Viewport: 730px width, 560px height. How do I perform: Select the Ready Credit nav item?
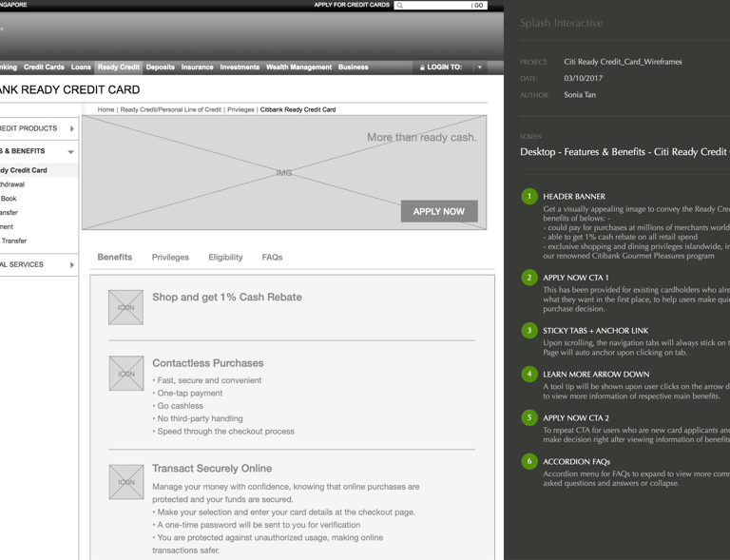pos(118,68)
